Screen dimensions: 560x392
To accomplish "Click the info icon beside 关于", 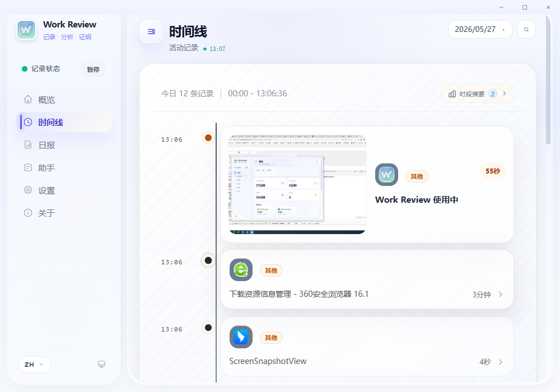I will [x=28, y=213].
